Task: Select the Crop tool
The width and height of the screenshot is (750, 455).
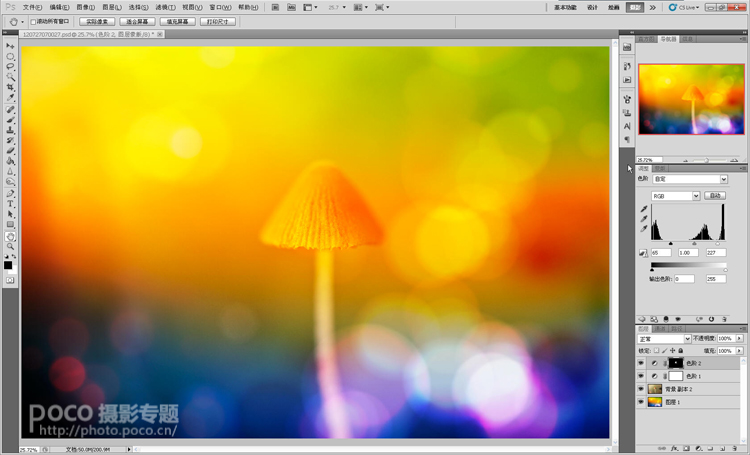Action: [x=10, y=87]
